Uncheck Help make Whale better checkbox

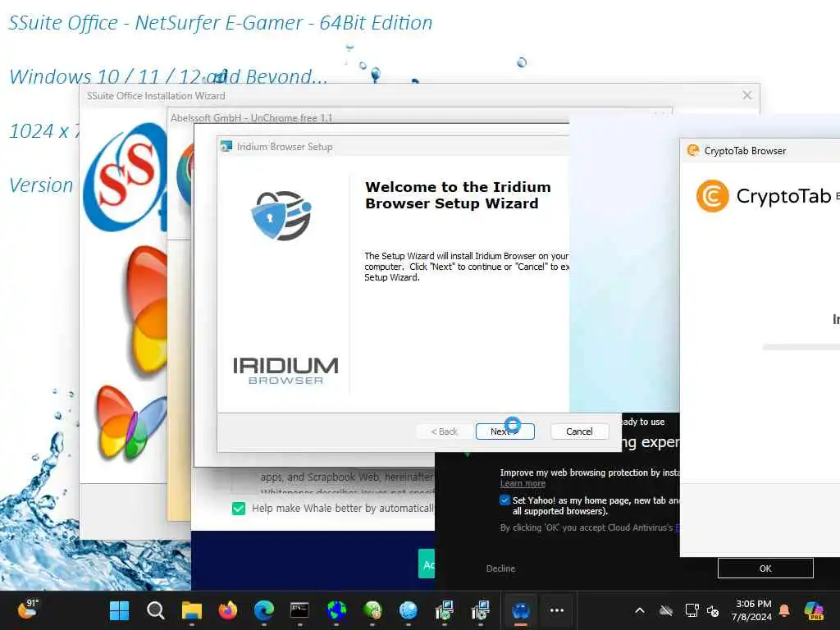pos(239,509)
